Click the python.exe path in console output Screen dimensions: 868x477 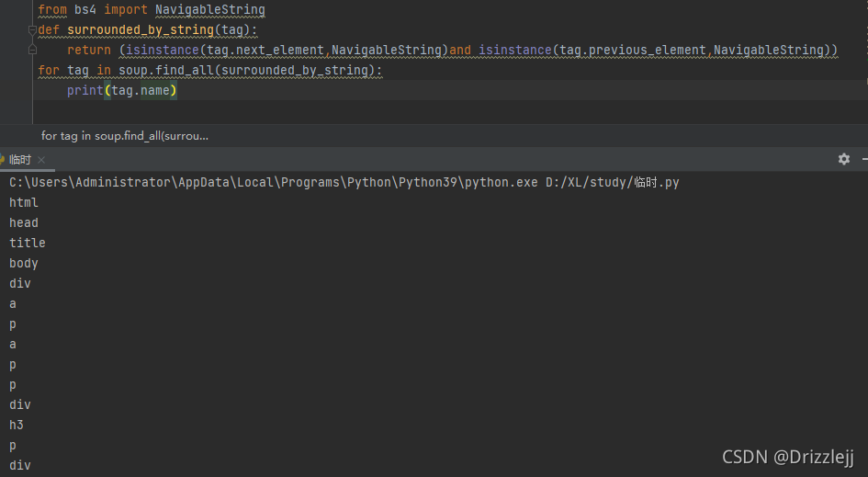coord(274,182)
